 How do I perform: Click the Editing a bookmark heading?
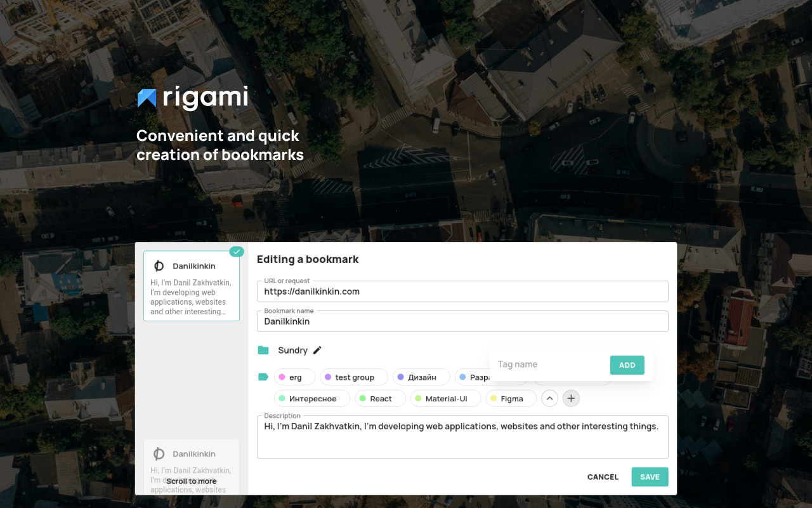click(308, 259)
